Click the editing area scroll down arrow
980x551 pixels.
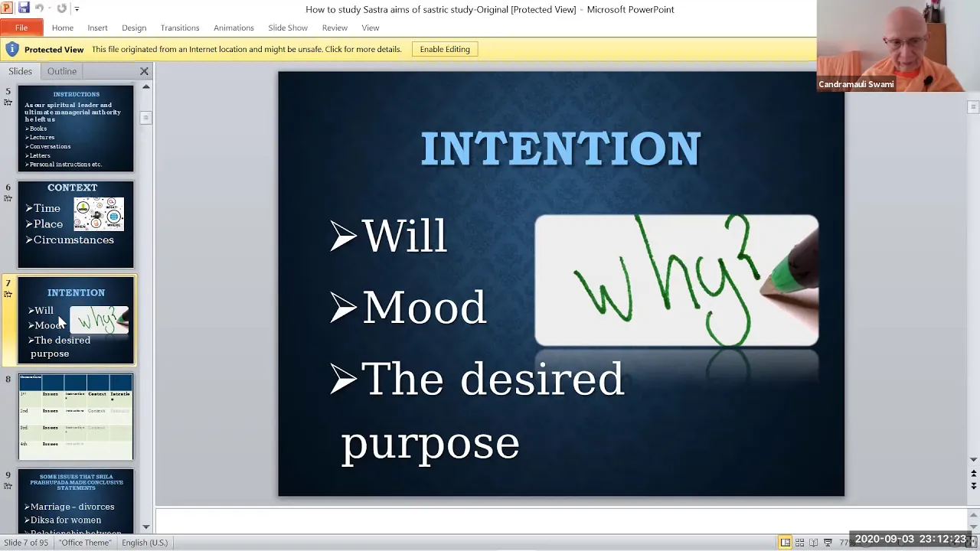coord(974,460)
